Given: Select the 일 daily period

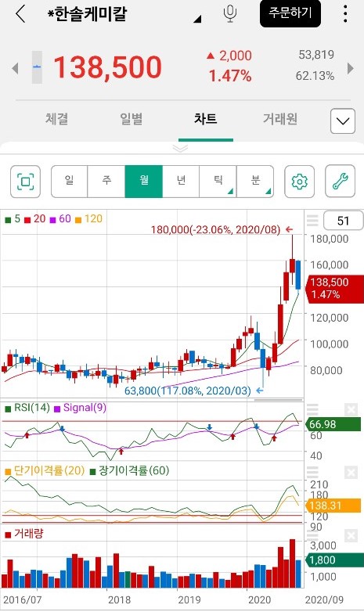Looking at the screenshot, I should click(x=69, y=182).
